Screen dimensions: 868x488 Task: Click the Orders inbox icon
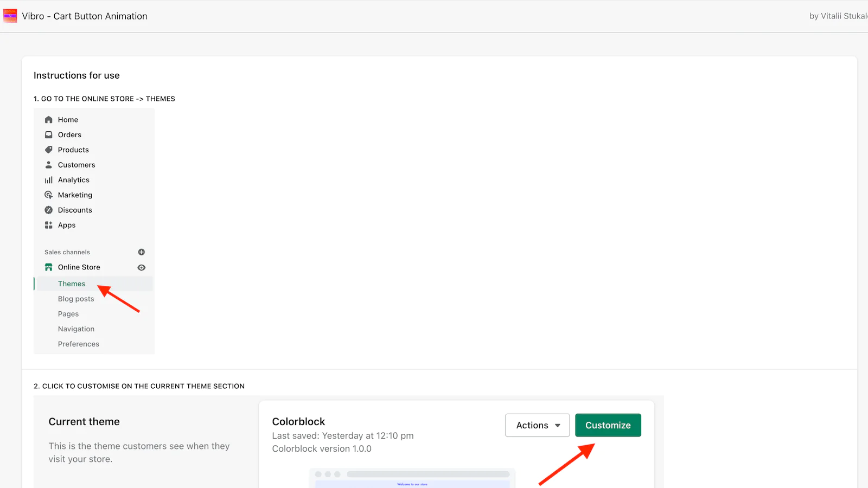click(x=49, y=134)
